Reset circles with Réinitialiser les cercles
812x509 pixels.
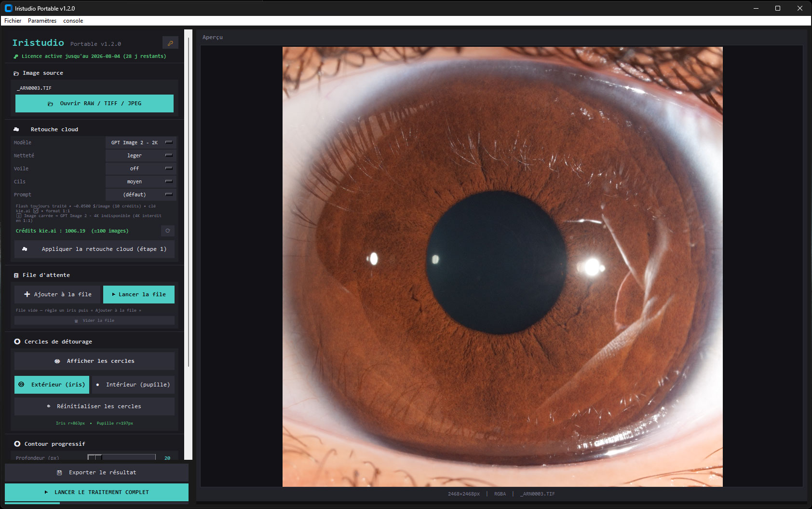click(95, 406)
